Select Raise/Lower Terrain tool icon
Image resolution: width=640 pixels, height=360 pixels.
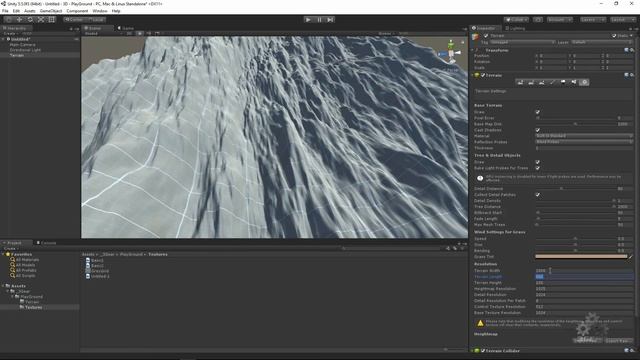[x=520, y=82]
